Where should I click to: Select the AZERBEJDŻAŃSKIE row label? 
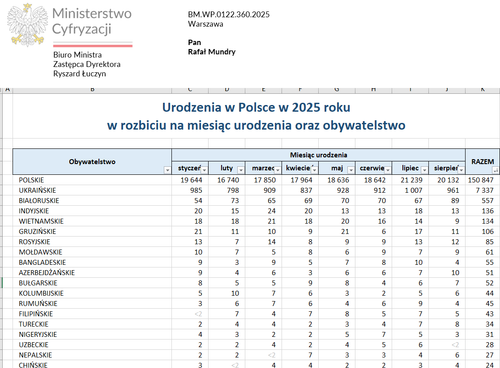(x=47, y=273)
